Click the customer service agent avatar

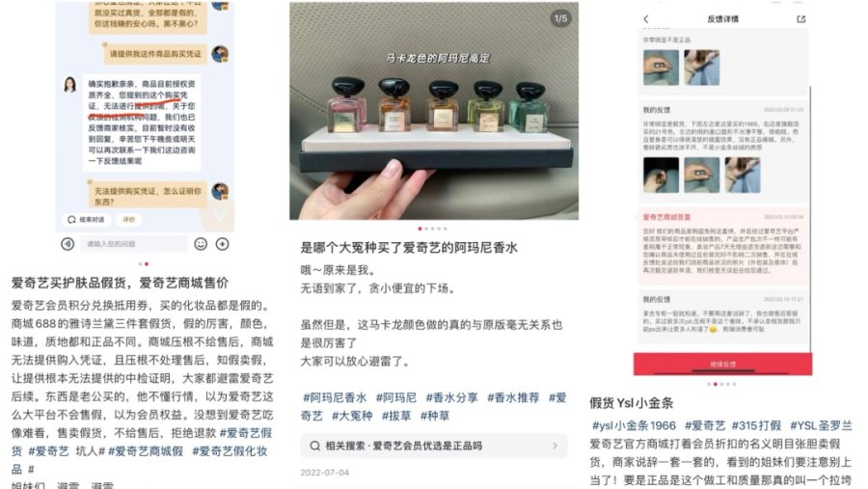(x=70, y=84)
